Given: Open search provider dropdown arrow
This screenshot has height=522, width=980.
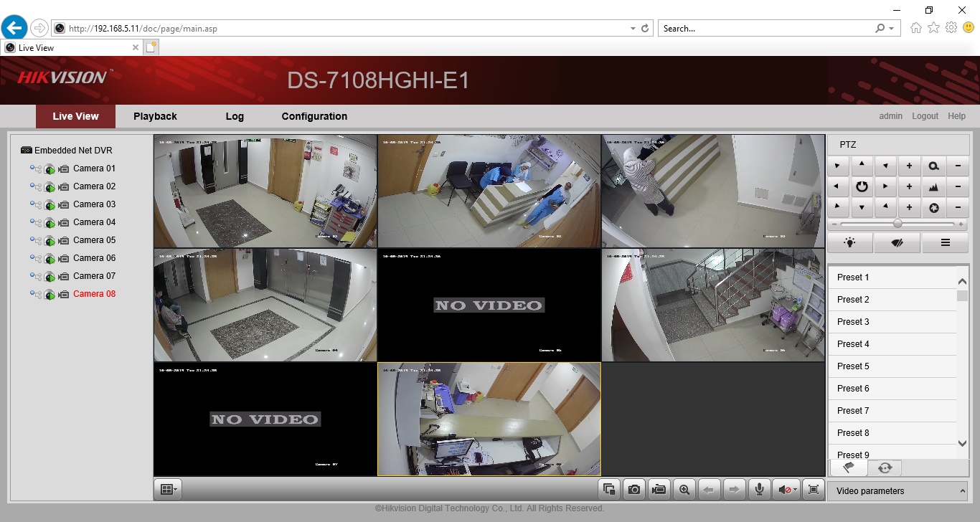Looking at the screenshot, I should coord(892,29).
